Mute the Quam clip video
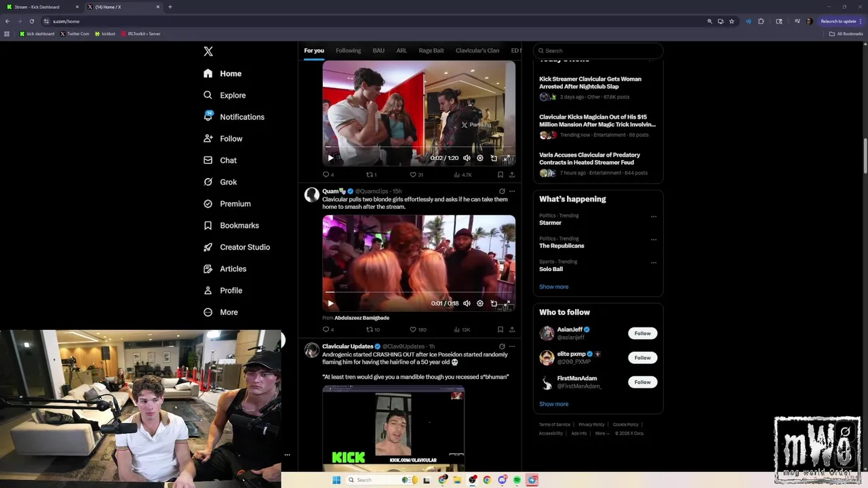The height and width of the screenshot is (488, 868). click(467, 304)
